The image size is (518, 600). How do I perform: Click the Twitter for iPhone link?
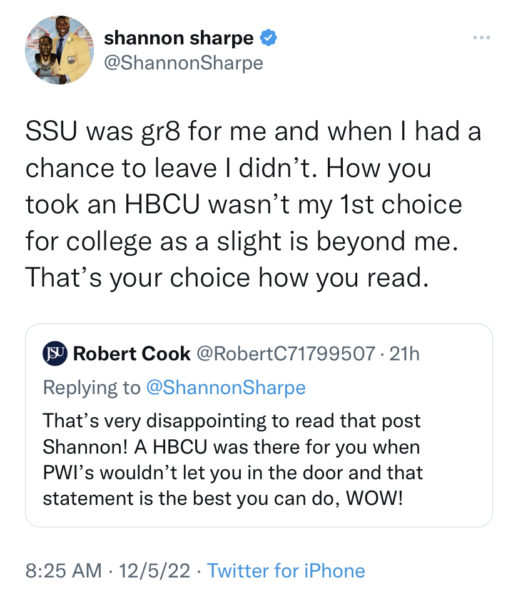point(286,571)
